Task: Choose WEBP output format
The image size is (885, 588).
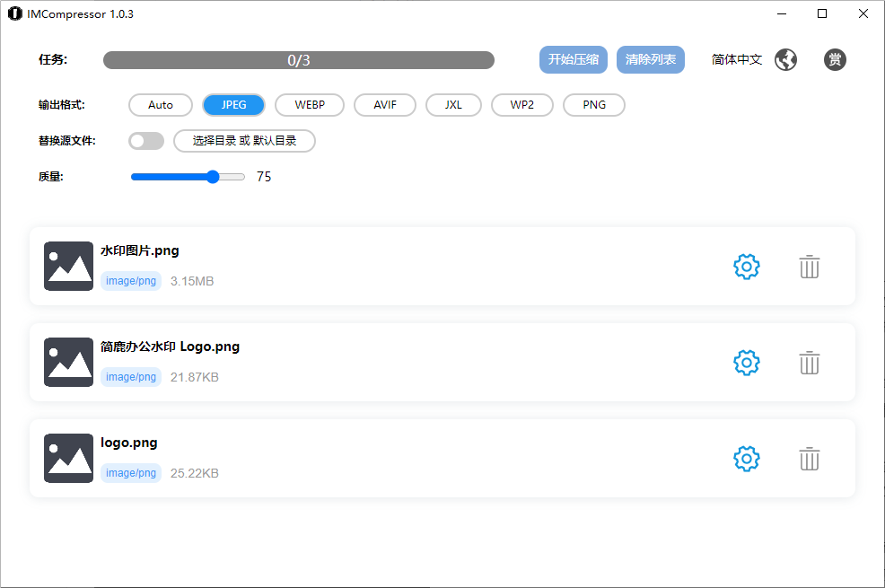Action: [310, 105]
